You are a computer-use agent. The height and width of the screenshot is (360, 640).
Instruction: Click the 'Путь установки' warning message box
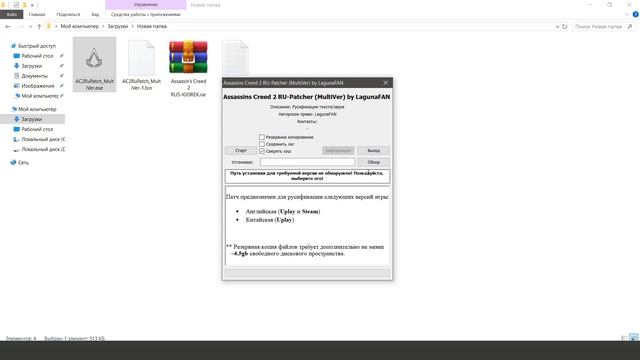tap(307, 176)
